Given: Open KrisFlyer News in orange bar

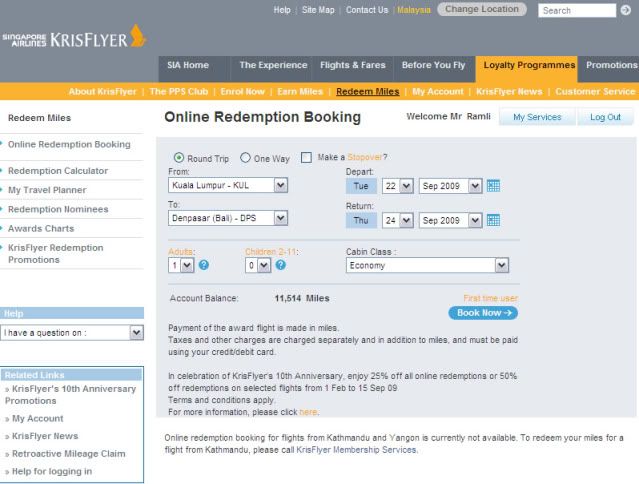Looking at the screenshot, I should pyautogui.click(x=509, y=92).
